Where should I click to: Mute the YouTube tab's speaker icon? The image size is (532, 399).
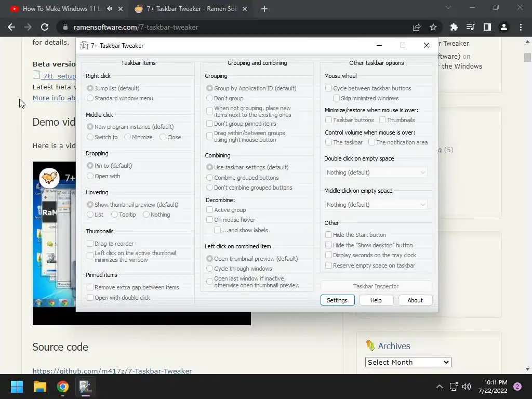[x=109, y=9]
